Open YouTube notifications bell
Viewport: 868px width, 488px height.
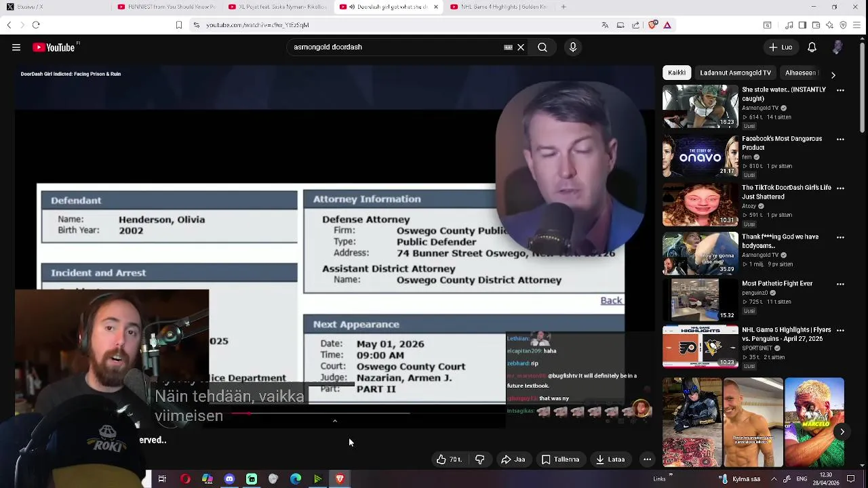(812, 47)
